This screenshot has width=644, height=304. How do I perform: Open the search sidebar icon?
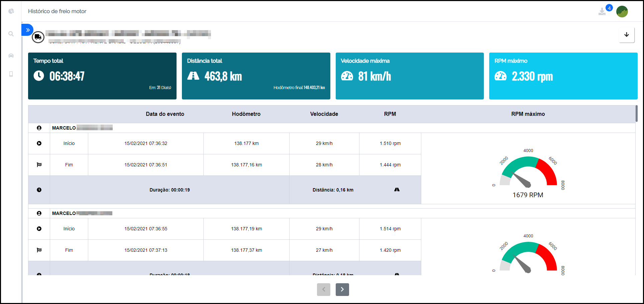point(11,34)
